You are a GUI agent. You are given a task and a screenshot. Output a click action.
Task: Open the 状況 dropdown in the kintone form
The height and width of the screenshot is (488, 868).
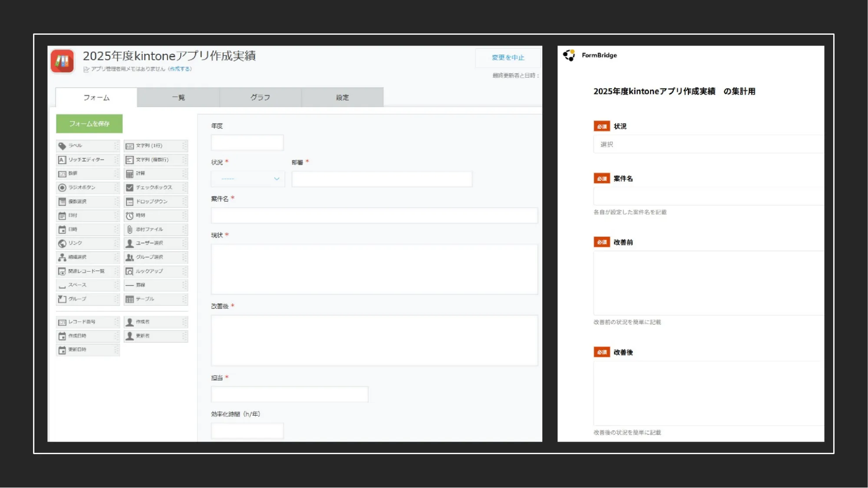248,179
